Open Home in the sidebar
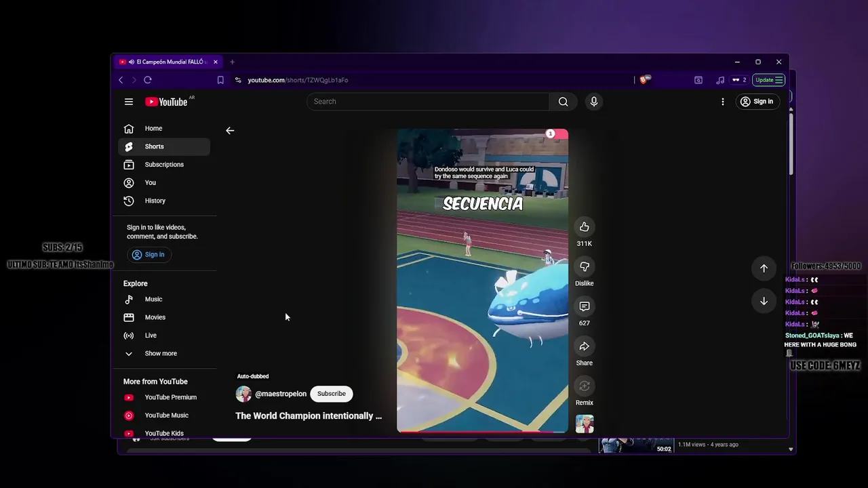The width and height of the screenshot is (868, 488). [164, 128]
